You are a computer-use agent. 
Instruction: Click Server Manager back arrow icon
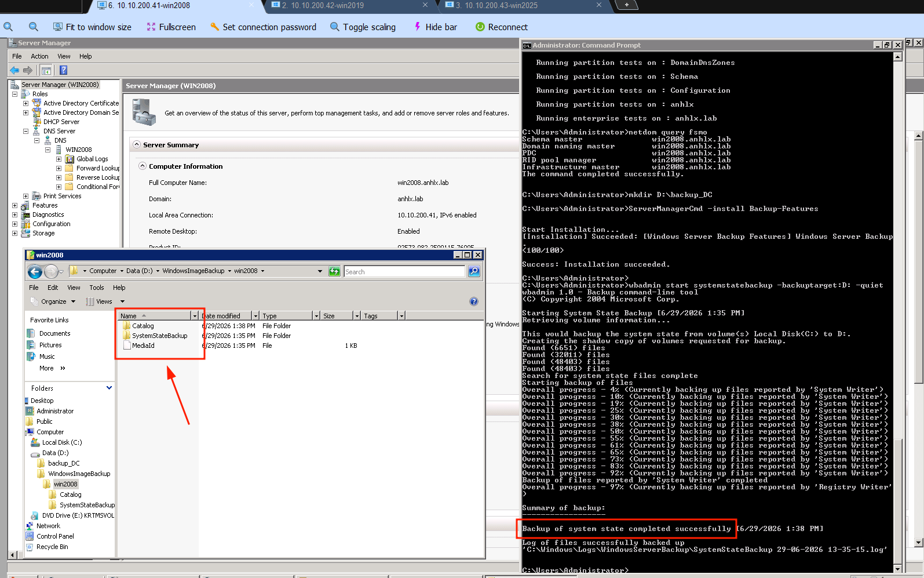14,70
